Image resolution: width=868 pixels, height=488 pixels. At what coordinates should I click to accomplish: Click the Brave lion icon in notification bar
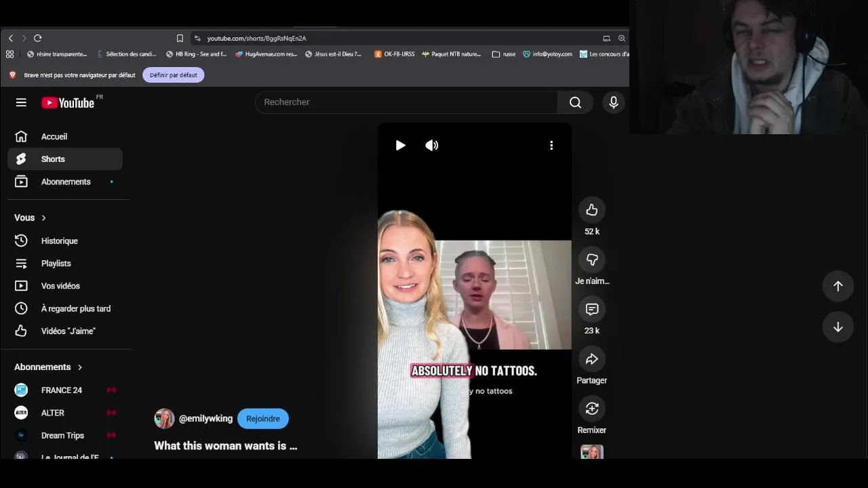coord(12,75)
